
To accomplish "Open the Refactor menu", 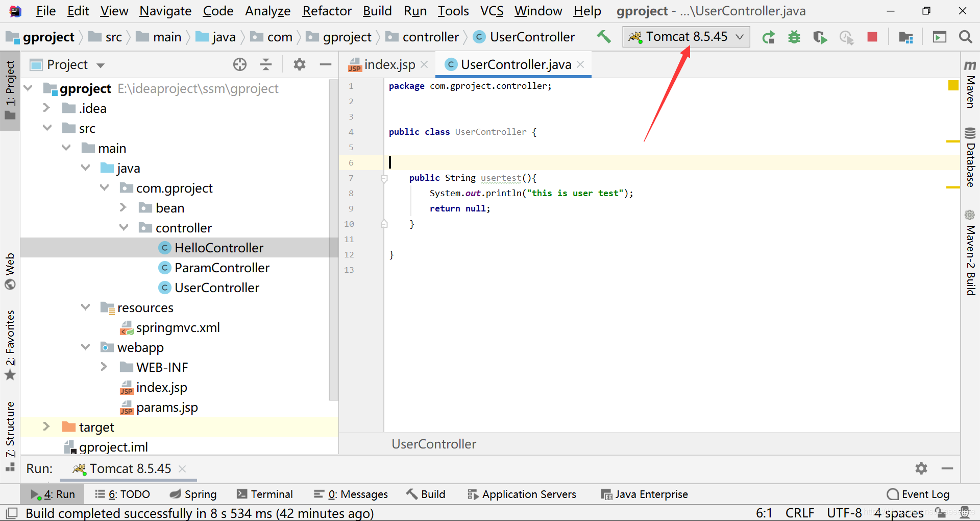I will 327,11.
